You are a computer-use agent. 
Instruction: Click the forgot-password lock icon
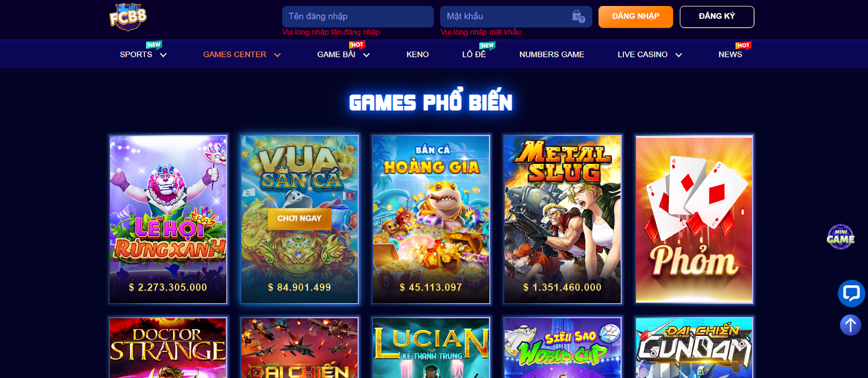578,16
